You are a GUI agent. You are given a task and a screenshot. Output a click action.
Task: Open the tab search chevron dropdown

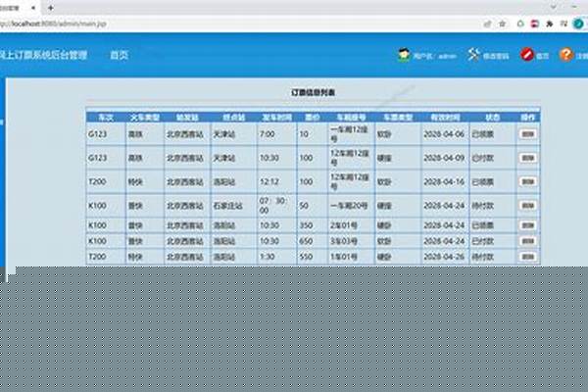pos(554,7)
